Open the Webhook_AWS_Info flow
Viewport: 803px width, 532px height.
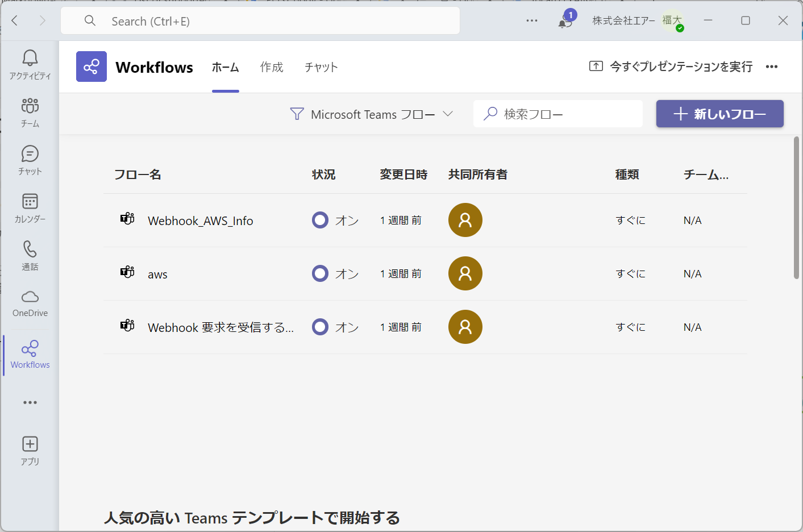point(201,221)
